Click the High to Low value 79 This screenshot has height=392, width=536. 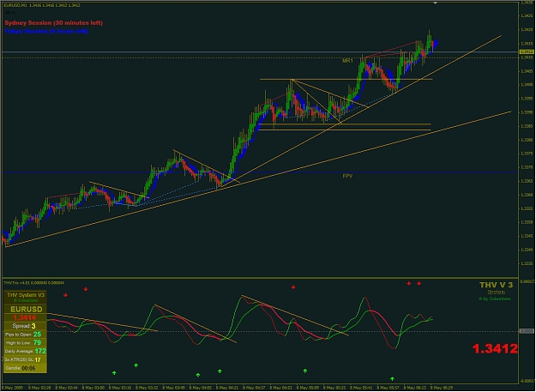(37, 343)
